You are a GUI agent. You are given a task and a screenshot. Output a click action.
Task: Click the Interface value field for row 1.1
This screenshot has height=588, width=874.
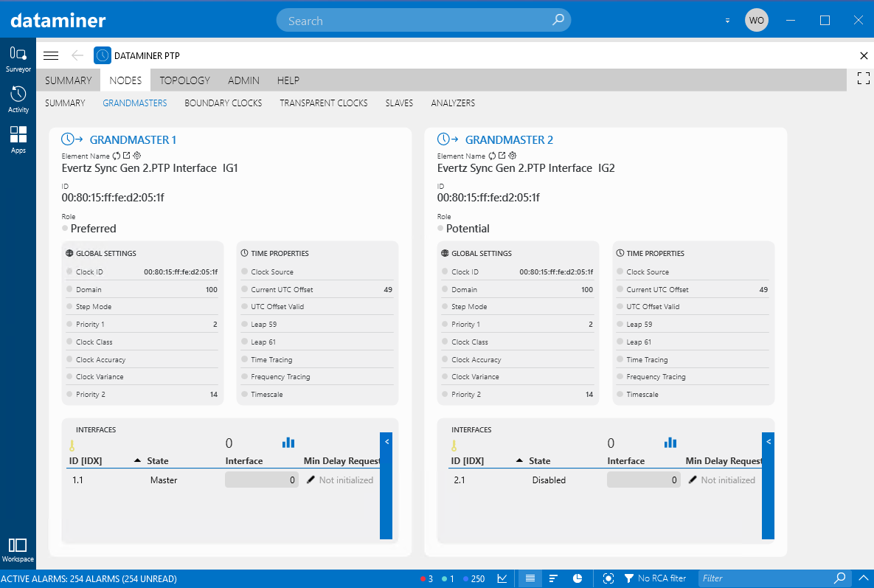click(261, 480)
